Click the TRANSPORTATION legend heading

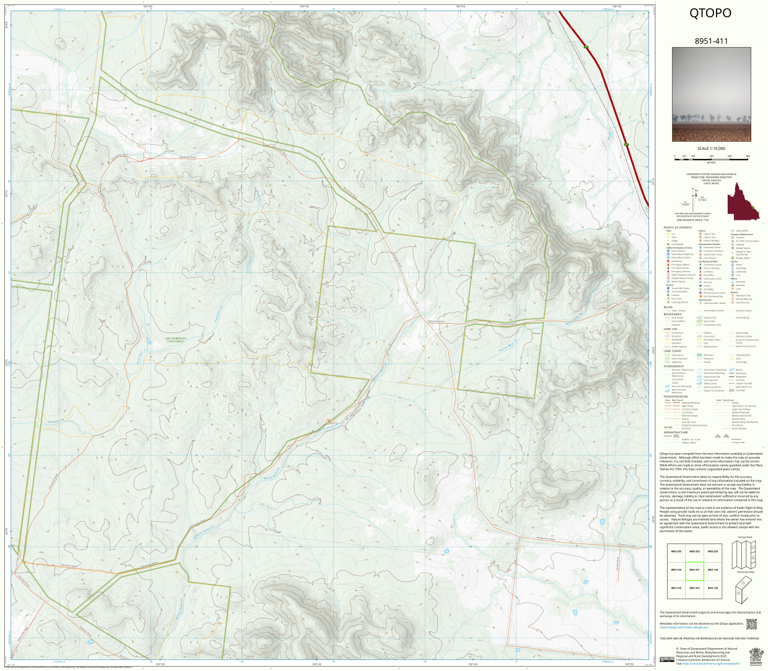[675, 397]
